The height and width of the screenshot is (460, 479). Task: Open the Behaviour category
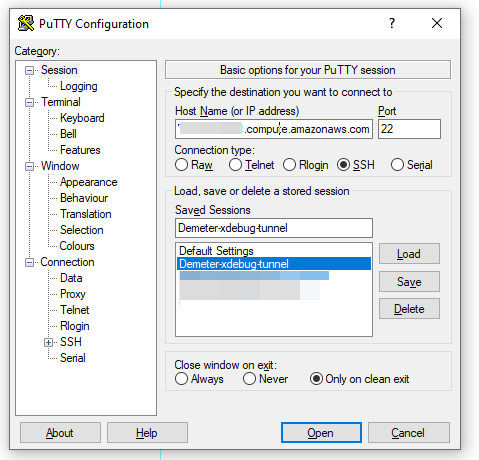tap(84, 198)
